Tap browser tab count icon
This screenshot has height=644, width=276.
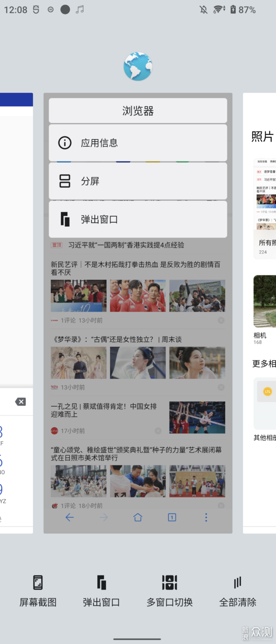(172, 518)
